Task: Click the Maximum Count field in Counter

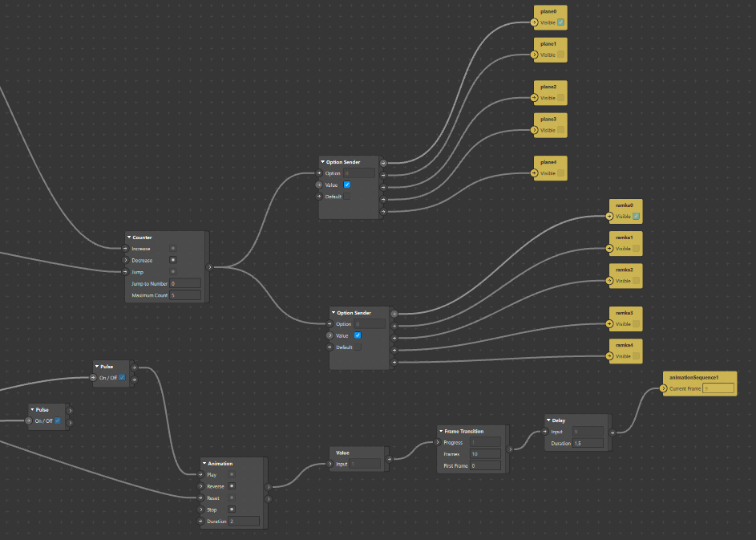Action: pos(185,295)
